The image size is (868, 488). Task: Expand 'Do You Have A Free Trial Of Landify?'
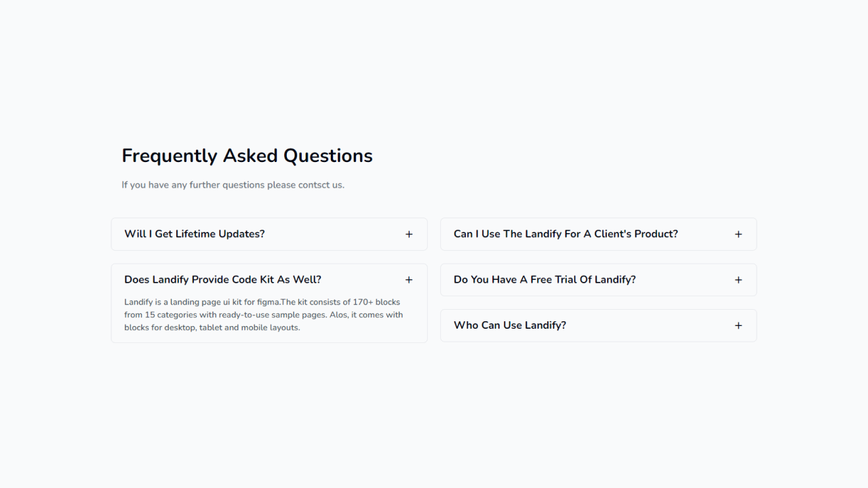pos(545,279)
